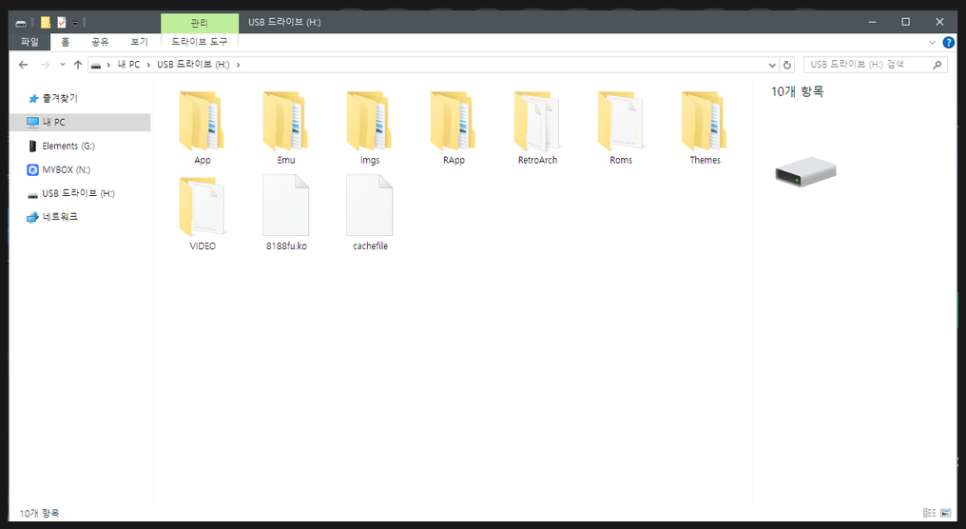This screenshot has width=966, height=529.
Task: Expand the root chevron in address bar
Action: tap(108, 65)
